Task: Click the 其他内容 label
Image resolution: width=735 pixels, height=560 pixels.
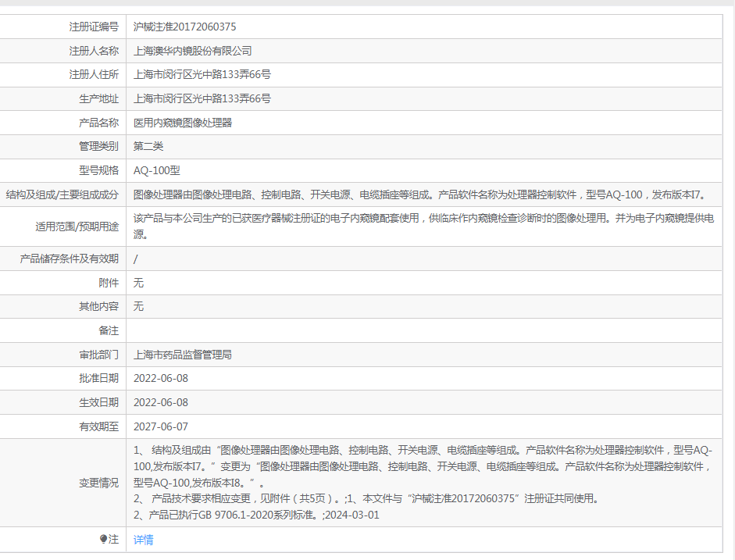Action: [x=99, y=306]
